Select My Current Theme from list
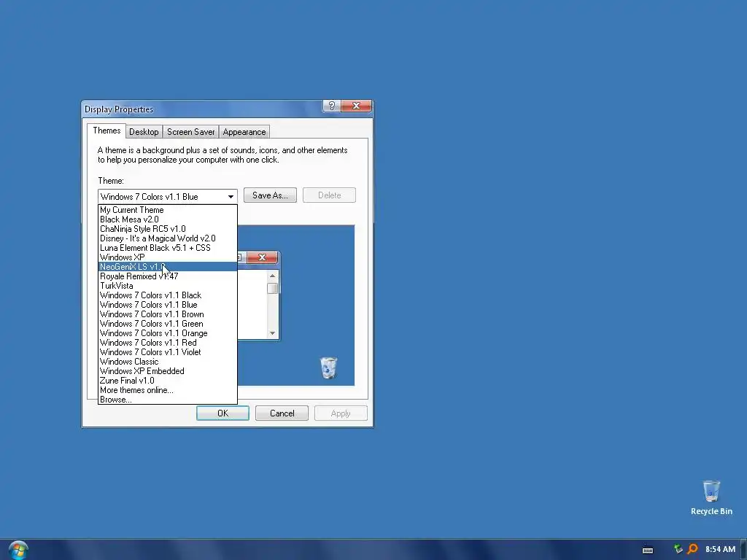The width and height of the screenshot is (747, 560). pyautogui.click(x=168, y=210)
